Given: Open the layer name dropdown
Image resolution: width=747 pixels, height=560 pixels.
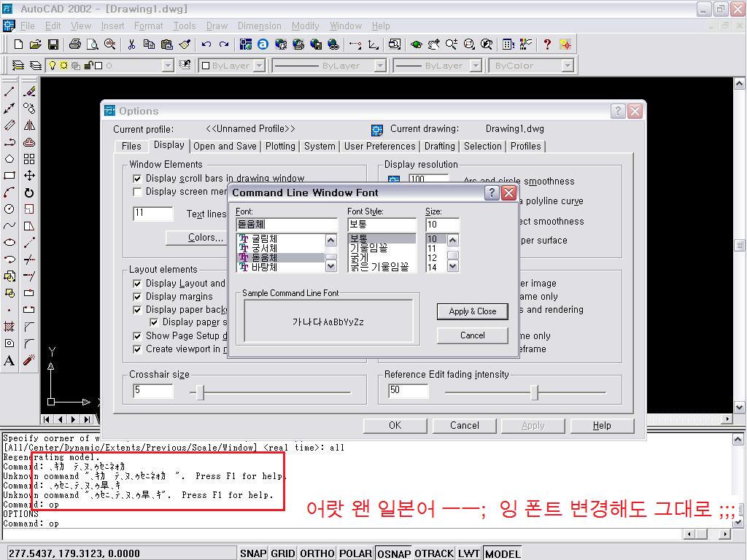Looking at the screenshot, I should pos(168,65).
